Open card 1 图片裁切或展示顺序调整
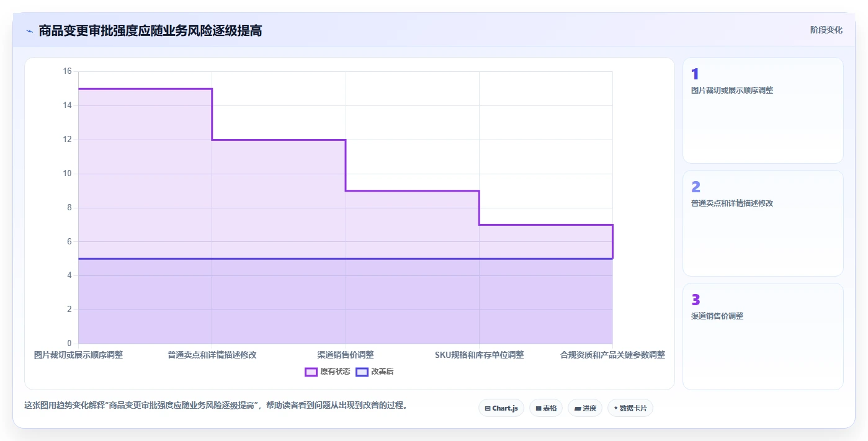The width and height of the screenshot is (868, 441). [x=763, y=110]
